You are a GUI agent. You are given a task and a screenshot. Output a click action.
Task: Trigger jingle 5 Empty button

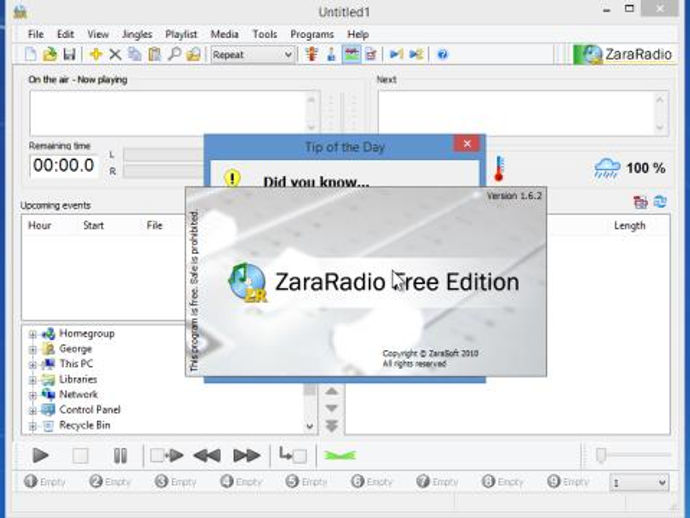(306, 482)
